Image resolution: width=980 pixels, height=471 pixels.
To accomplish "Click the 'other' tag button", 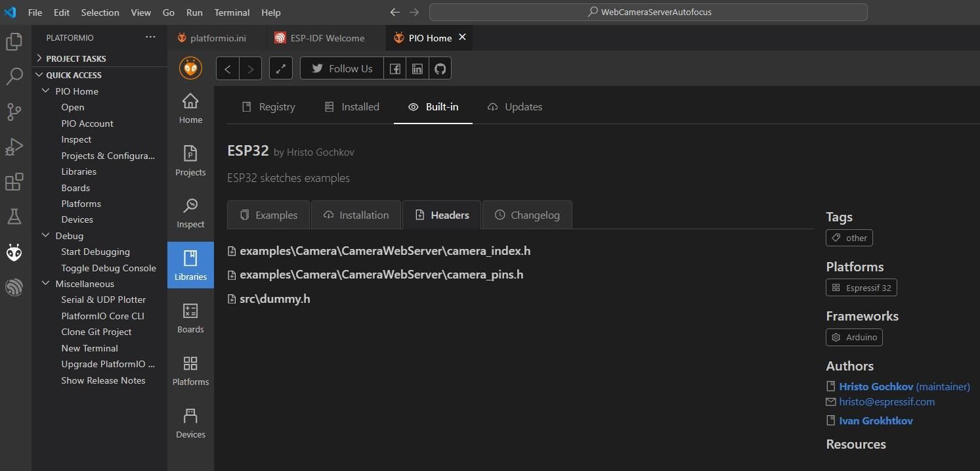I will point(849,238).
